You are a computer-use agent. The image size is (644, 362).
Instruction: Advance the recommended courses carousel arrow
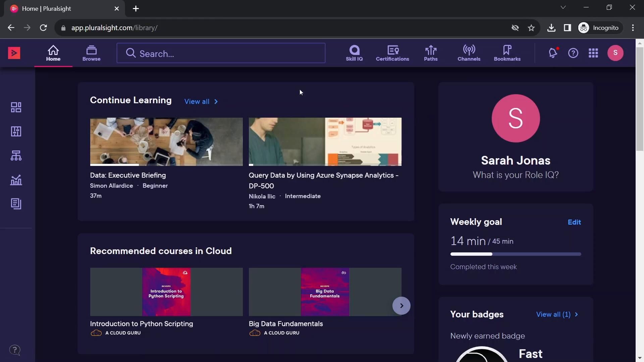click(x=401, y=306)
